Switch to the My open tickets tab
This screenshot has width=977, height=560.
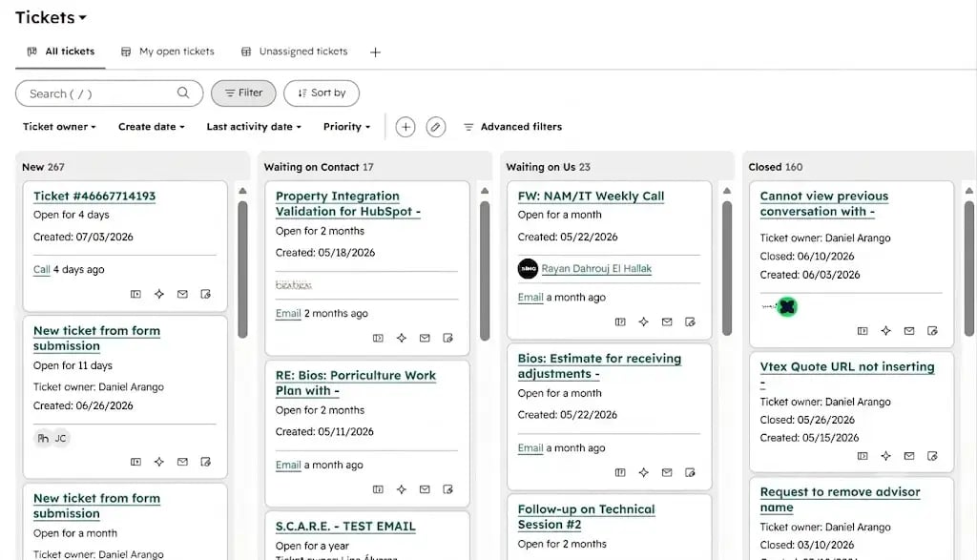[168, 52]
